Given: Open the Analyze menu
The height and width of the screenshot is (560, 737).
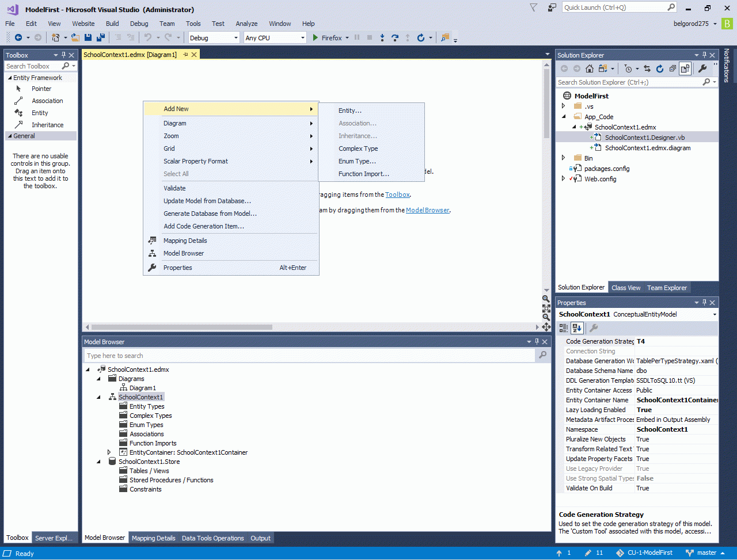Looking at the screenshot, I should click(246, 24).
